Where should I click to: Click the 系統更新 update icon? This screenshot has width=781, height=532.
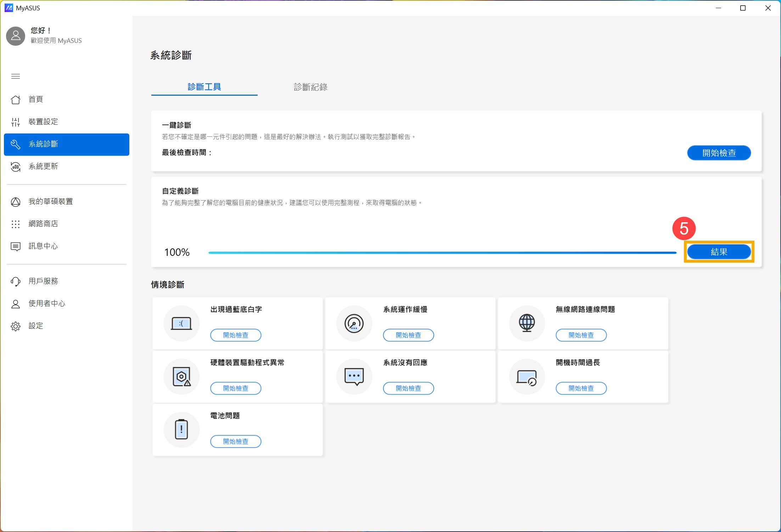point(16,167)
